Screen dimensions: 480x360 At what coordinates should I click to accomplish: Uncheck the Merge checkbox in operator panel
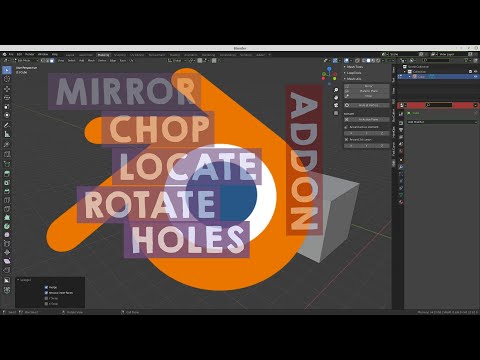coord(46,287)
